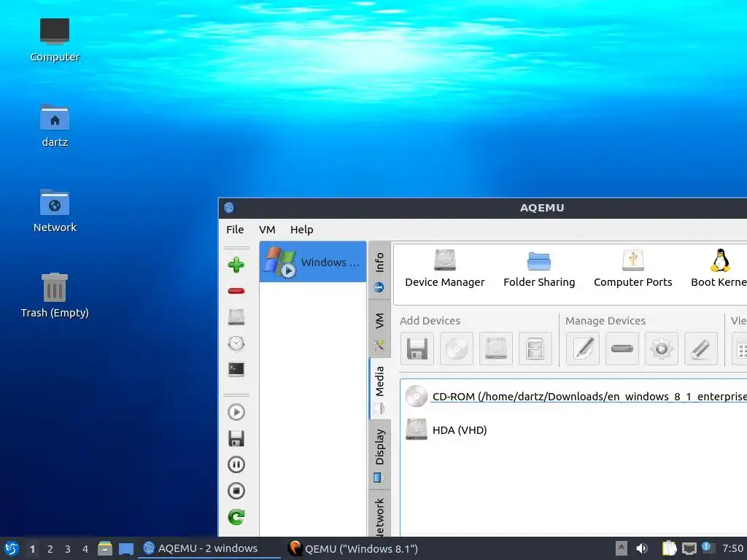Switch to the QEMU Windows 8.1 taskbar window
The height and width of the screenshot is (560, 747).
pyautogui.click(x=352, y=548)
